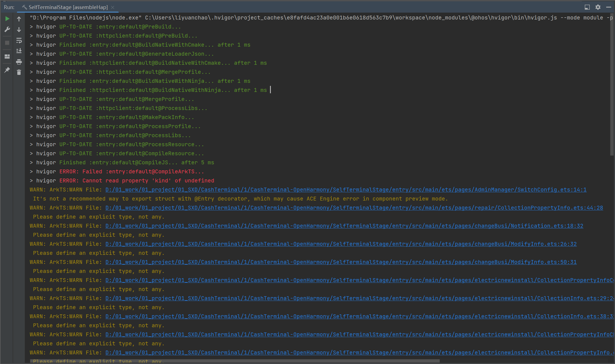Click the floating window mode icon

coord(587,7)
